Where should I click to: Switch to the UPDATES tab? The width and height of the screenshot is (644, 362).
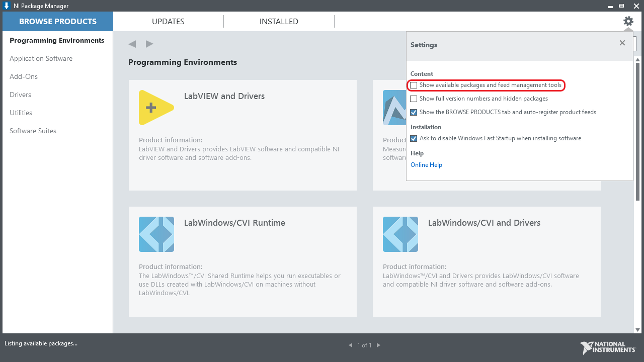pos(168,22)
